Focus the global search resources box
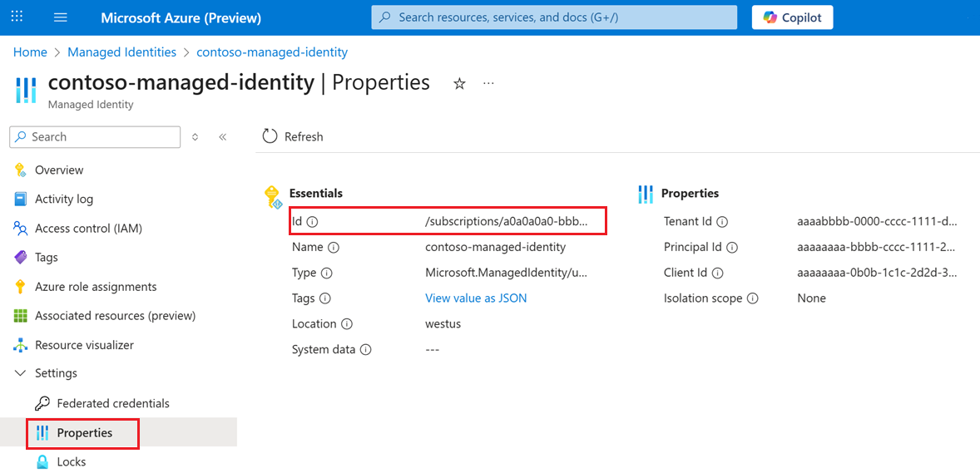Viewport: 980px width, 473px height. coord(553,17)
